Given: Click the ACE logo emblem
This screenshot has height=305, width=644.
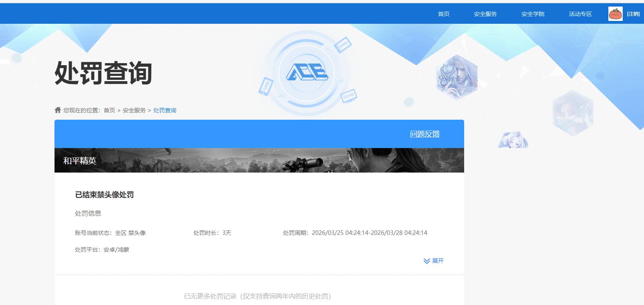Looking at the screenshot, I should pyautogui.click(x=307, y=73).
